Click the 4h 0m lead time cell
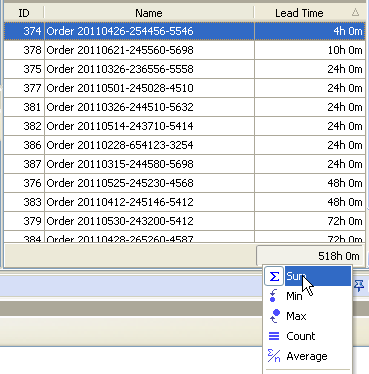 (x=310, y=31)
